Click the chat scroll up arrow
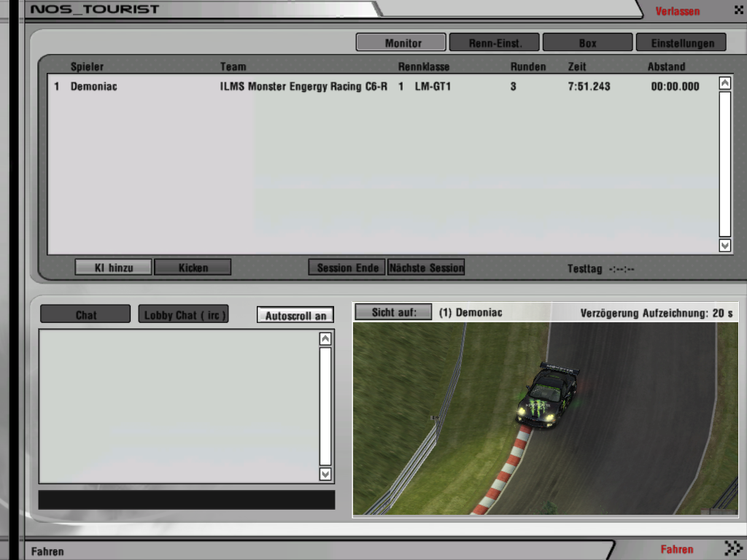This screenshot has height=560, width=747. (x=325, y=338)
